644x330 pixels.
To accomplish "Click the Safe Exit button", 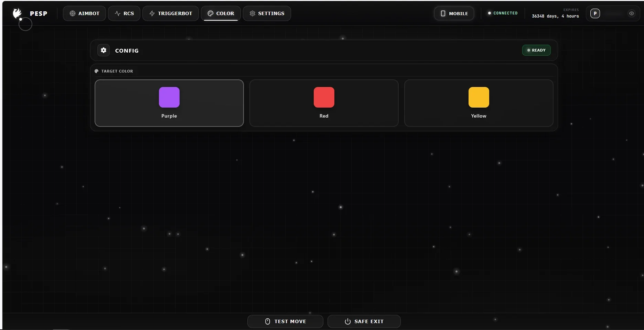I will click(364, 321).
